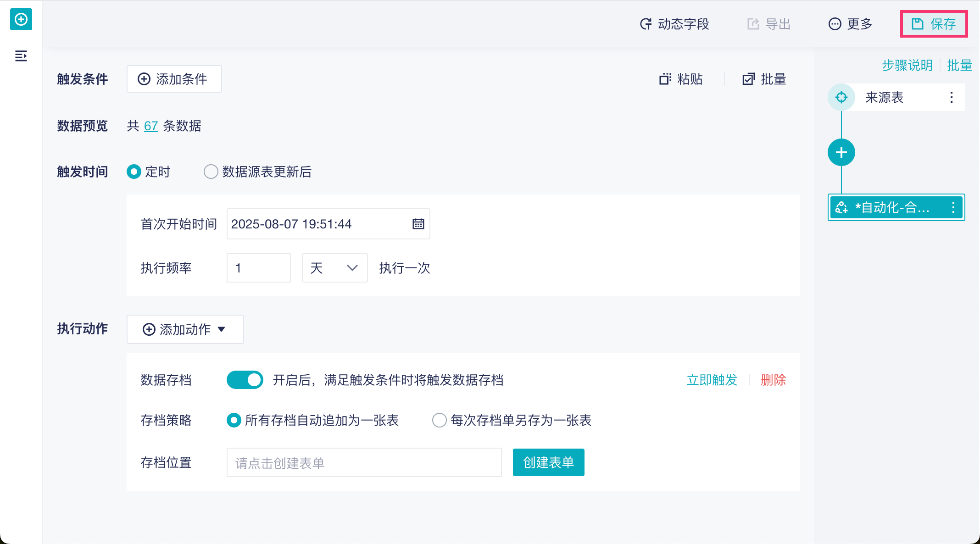
Task: Select 每次存档单另存为一张表 option
Action: click(x=440, y=420)
